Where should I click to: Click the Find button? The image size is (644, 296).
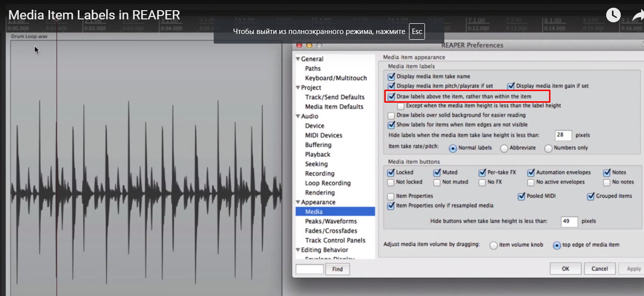click(x=337, y=269)
